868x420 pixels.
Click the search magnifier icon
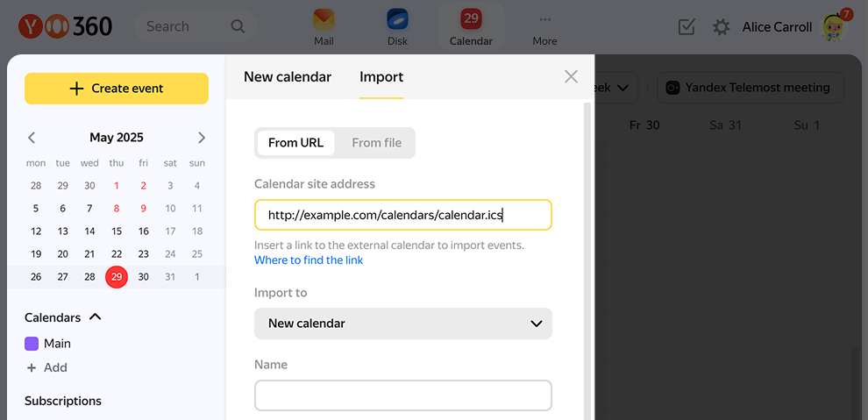(x=238, y=26)
